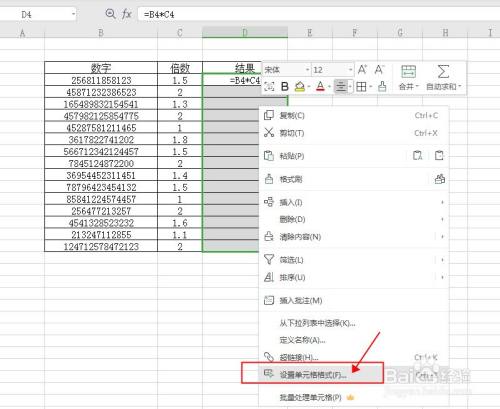Open the 合并 merge dropdown arrow

(x=417, y=87)
